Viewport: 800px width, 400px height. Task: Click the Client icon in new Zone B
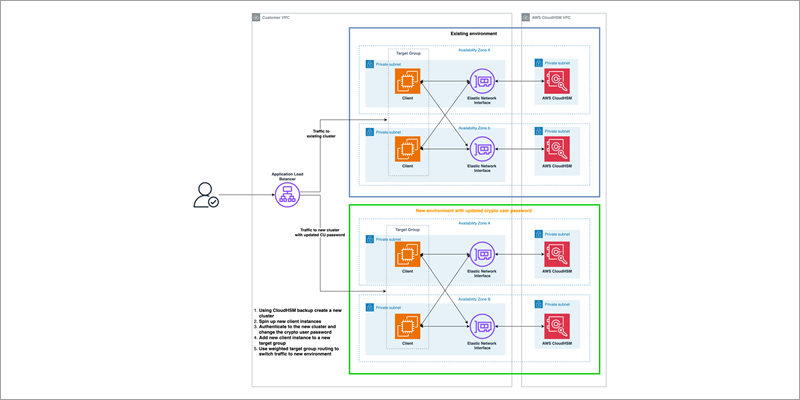point(407,327)
